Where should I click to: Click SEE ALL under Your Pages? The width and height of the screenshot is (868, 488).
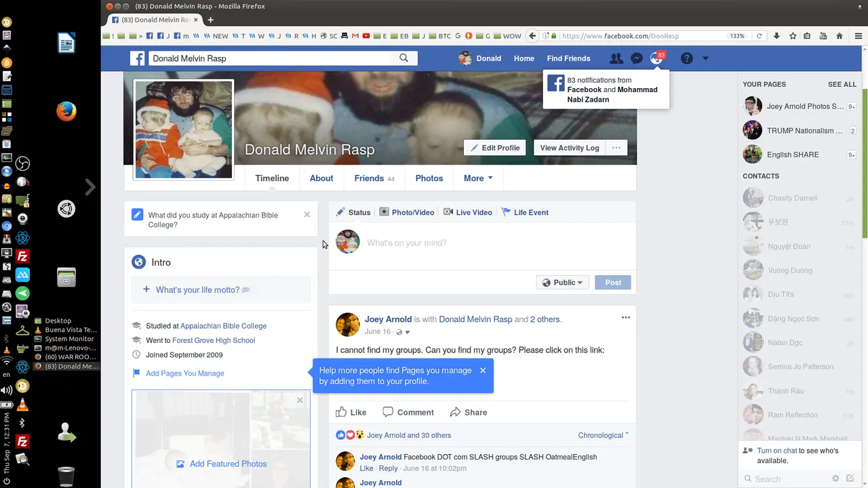tap(842, 84)
